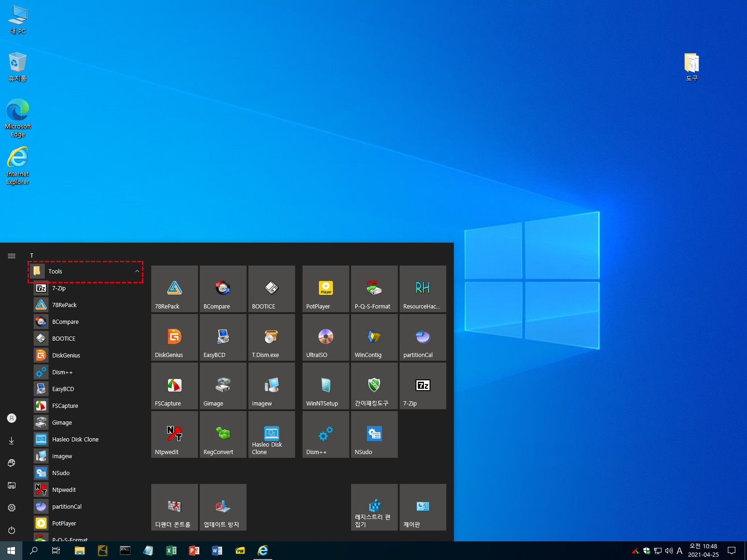747x560 pixels.
Task: Launch the PotPlayer tile
Action: 326,289
